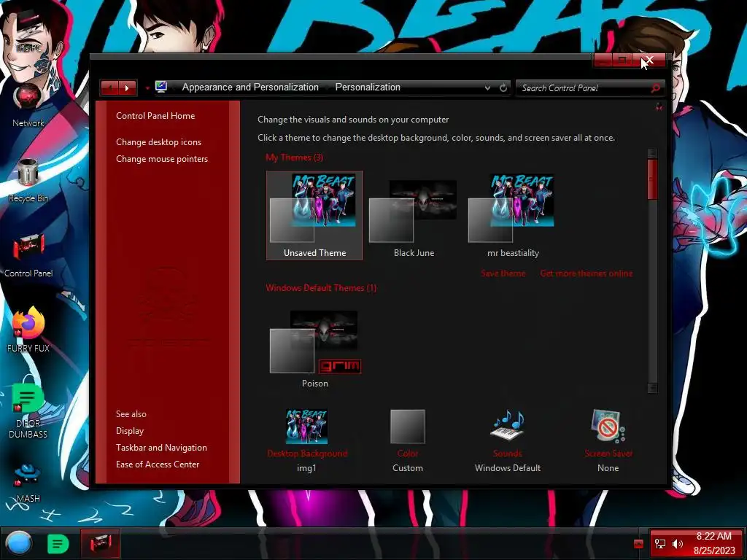Open Change mouse pointers link

162,158
